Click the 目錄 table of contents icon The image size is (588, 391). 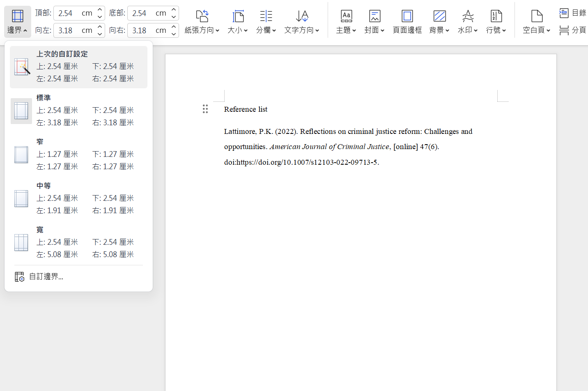click(x=564, y=13)
